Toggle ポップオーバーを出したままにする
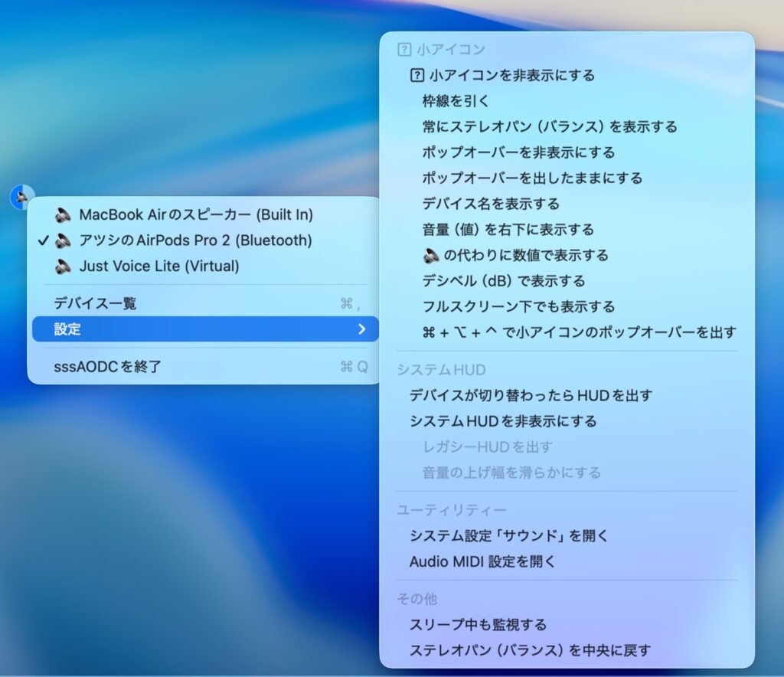 pos(532,178)
